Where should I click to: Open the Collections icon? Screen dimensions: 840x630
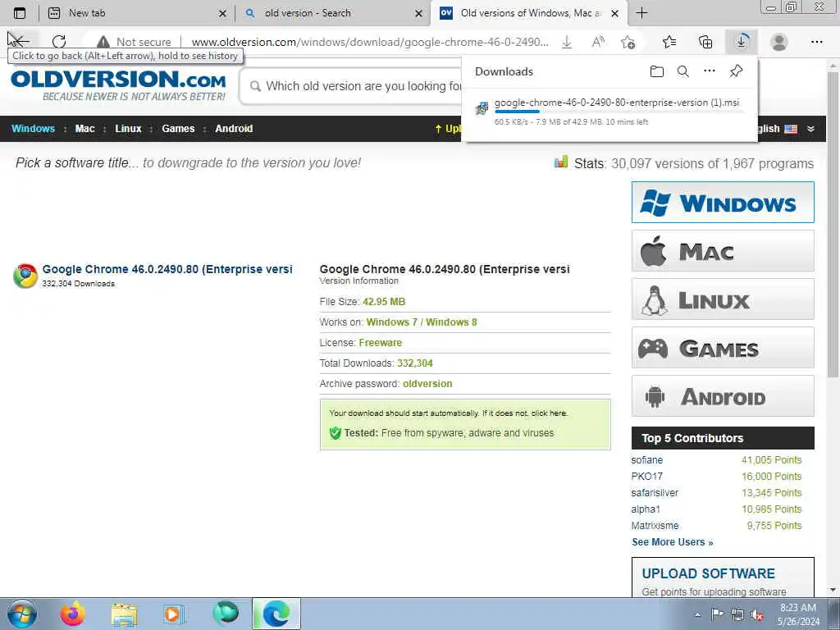[705, 42]
